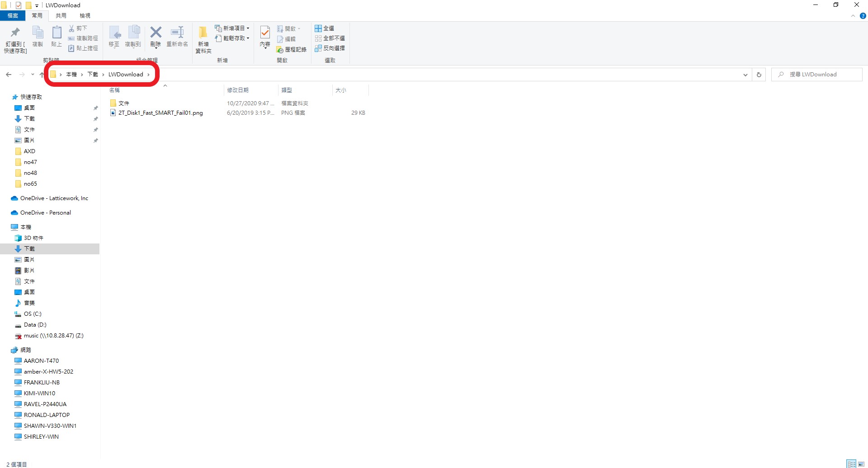Switch to large icons view in status bar
Screen dimensions: 868x468
pos(861,464)
